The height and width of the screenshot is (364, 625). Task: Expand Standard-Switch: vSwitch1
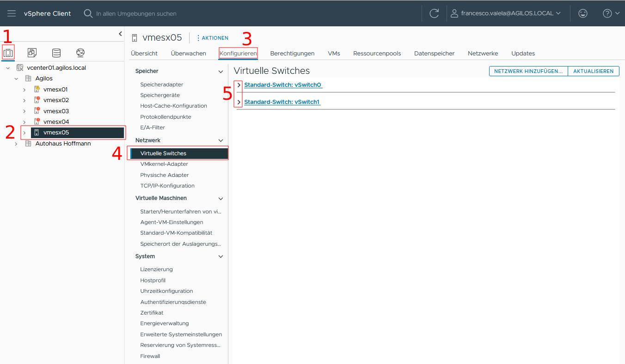pos(239,102)
